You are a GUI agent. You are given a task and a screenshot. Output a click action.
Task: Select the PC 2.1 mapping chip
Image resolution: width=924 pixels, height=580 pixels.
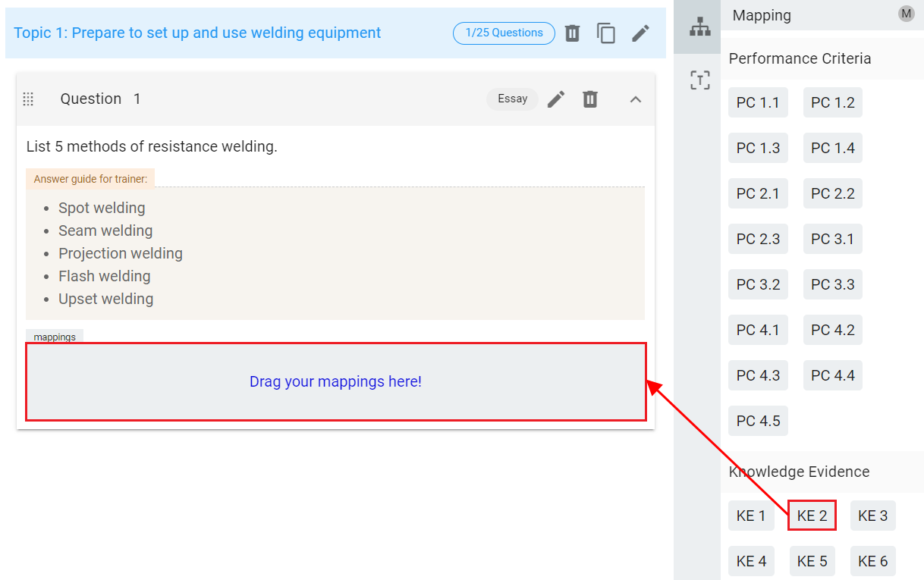758,193
